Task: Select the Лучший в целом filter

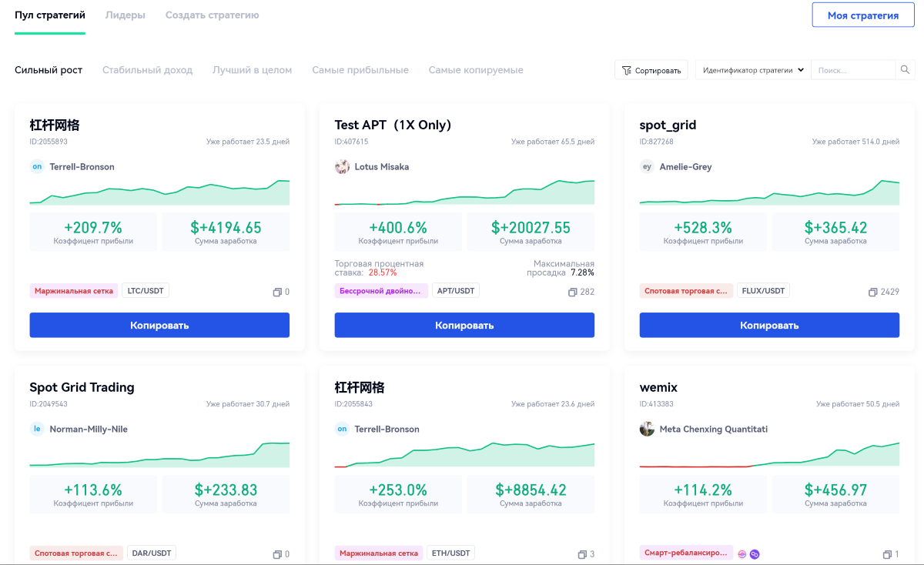Action: [x=252, y=70]
